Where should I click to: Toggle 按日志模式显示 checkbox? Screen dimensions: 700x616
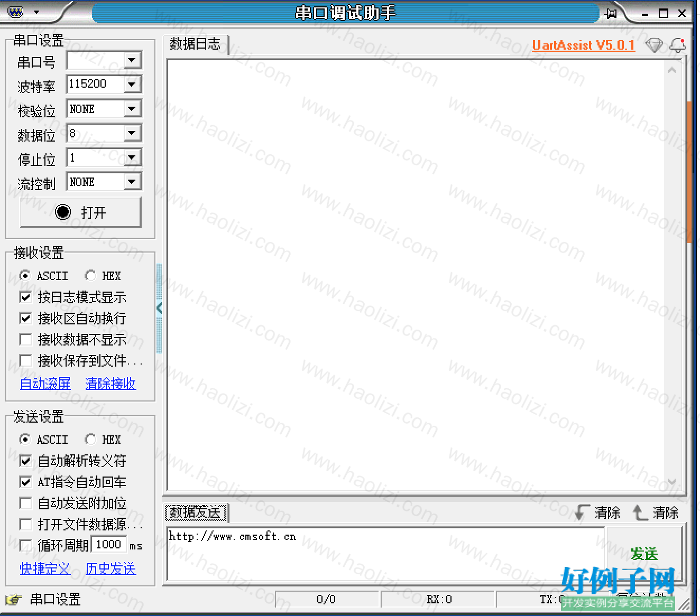click(x=25, y=297)
